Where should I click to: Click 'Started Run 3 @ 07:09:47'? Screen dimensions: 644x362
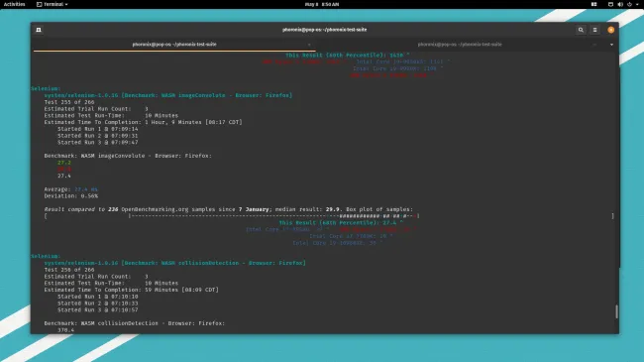click(97, 143)
